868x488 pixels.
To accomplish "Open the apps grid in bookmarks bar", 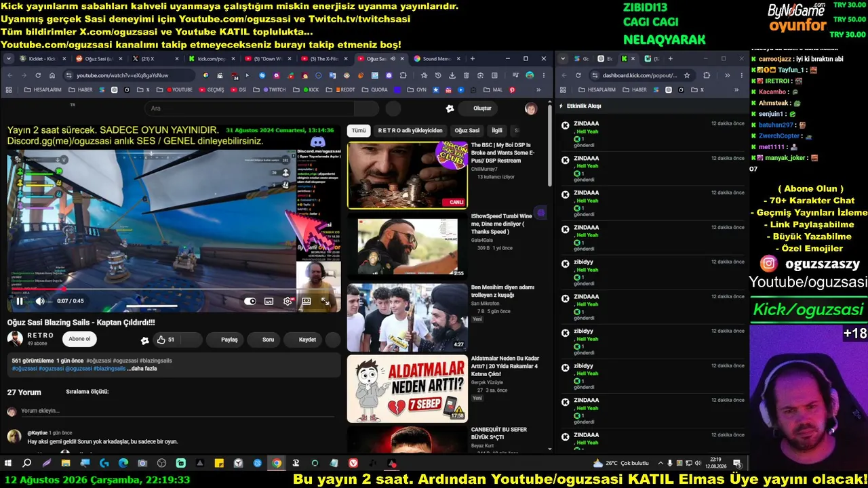I will tap(10, 89).
